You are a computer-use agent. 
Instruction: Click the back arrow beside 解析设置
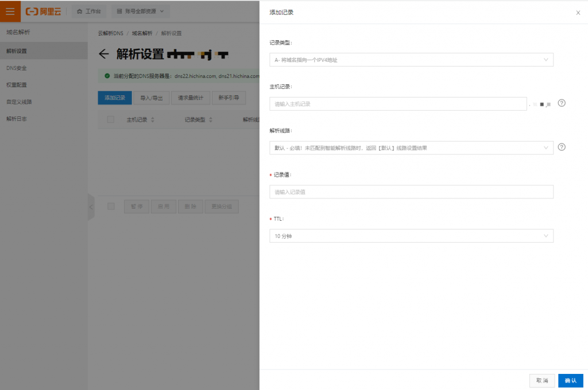coord(104,54)
